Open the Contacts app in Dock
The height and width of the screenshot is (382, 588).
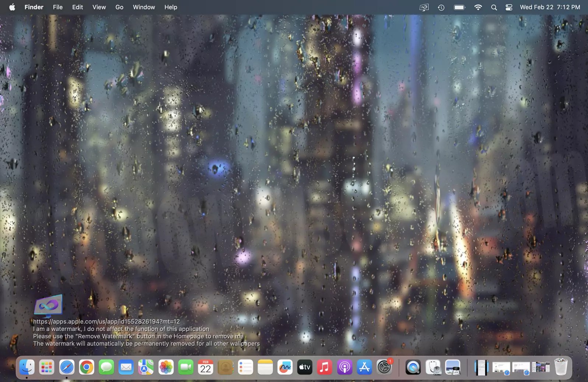pos(225,367)
